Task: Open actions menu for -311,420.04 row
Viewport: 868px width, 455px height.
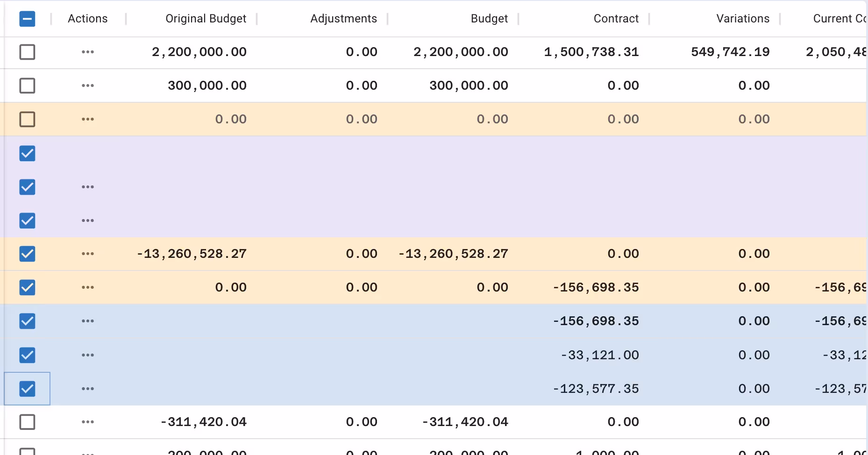Action: [x=88, y=422]
